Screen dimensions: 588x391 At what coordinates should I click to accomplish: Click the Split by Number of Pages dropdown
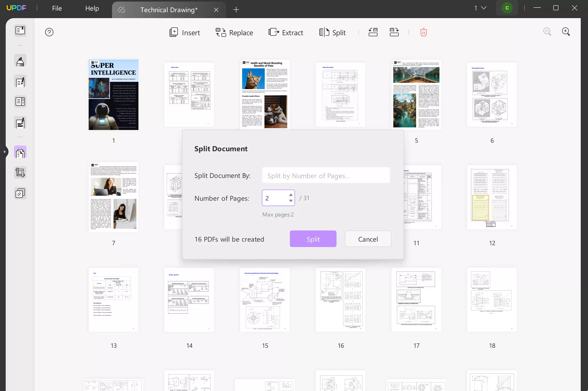coord(326,175)
